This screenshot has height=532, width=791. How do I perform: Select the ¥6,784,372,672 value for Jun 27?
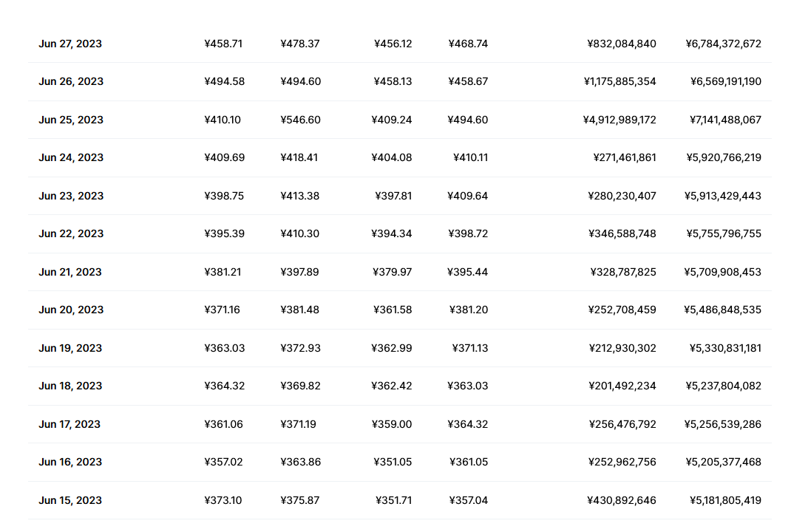pos(723,44)
